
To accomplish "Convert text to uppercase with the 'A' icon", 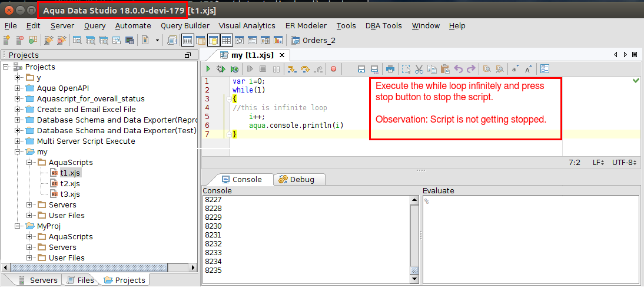I will pos(529,69).
